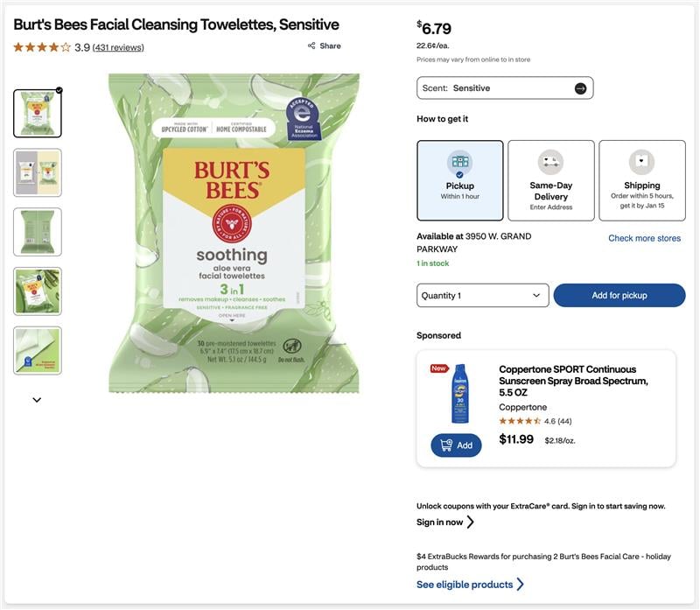Viewport: 700px width, 610px height.
Task: Open the Quantity 1 dropdown
Action: click(x=483, y=296)
